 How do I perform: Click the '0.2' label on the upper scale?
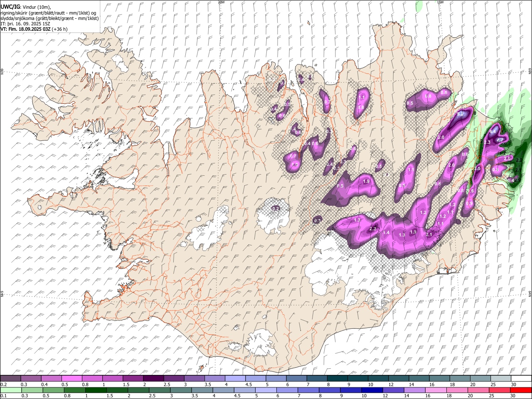click(4, 384)
